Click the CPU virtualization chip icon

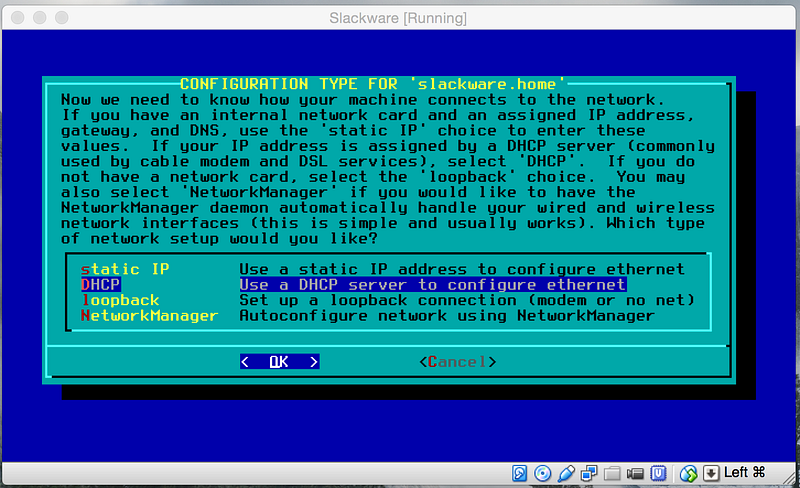tap(658, 473)
